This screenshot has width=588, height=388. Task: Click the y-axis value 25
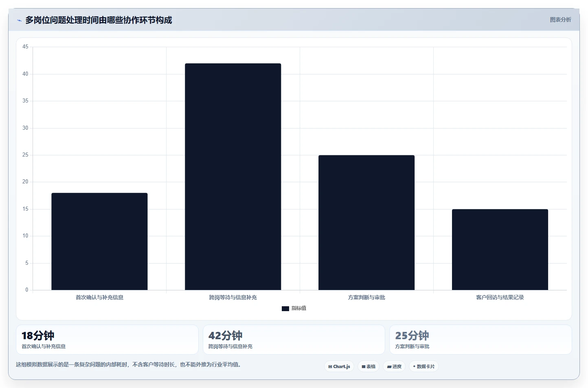click(x=25, y=155)
